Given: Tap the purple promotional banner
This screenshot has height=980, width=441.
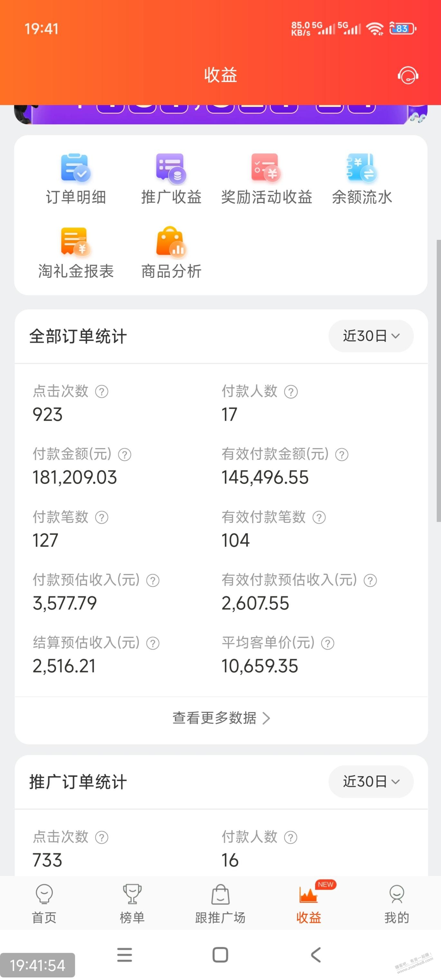Looking at the screenshot, I should (221, 114).
